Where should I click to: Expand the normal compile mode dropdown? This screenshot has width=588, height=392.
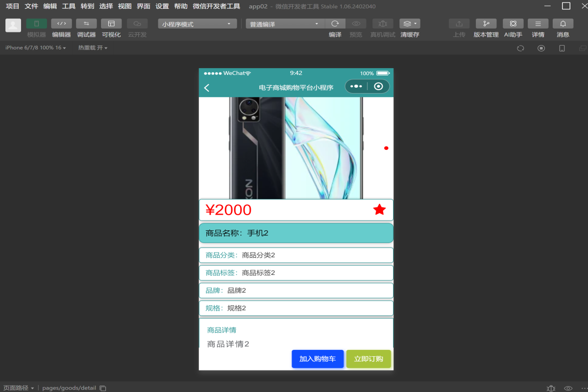[285, 24]
